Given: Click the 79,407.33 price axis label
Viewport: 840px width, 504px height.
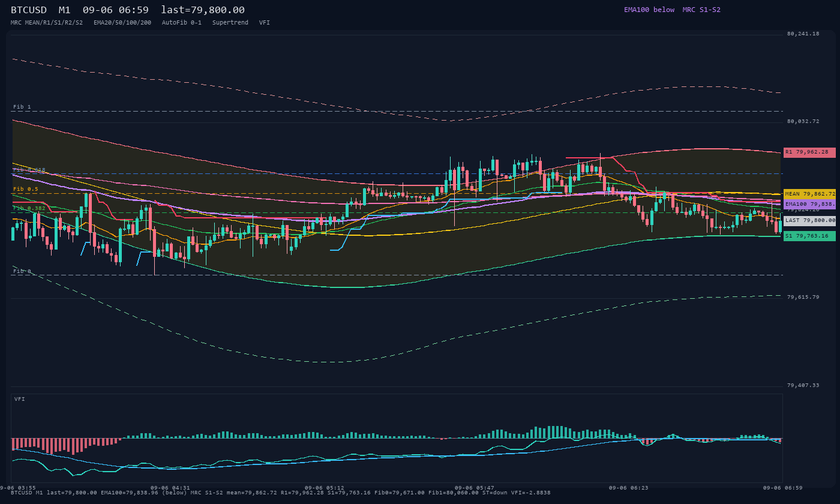Looking at the screenshot, I should click(803, 385).
